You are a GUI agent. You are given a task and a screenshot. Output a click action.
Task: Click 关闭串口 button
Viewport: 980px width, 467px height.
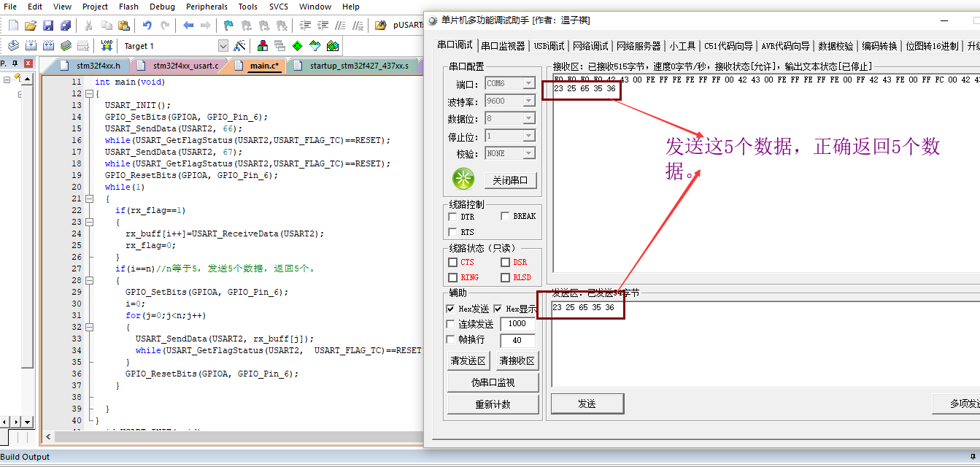click(511, 180)
